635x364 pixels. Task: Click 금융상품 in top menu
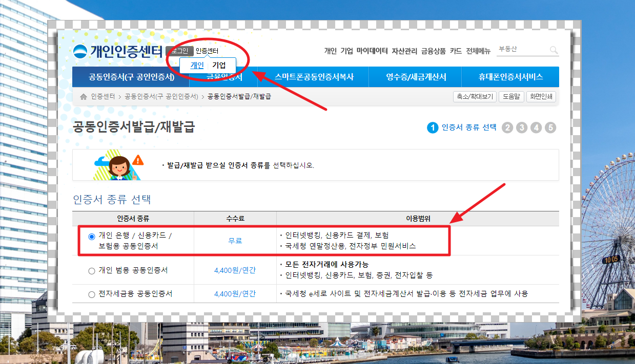tap(434, 51)
